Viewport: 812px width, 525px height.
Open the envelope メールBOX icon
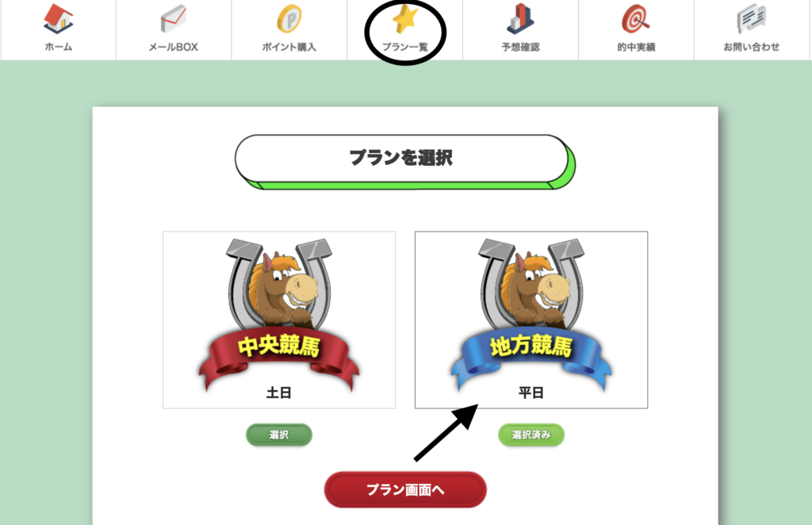pyautogui.click(x=174, y=19)
